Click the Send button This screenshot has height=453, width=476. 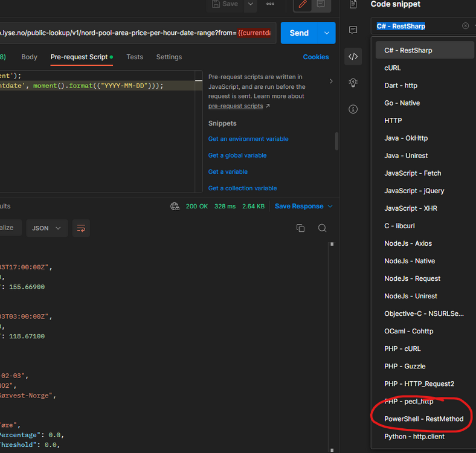click(x=299, y=33)
